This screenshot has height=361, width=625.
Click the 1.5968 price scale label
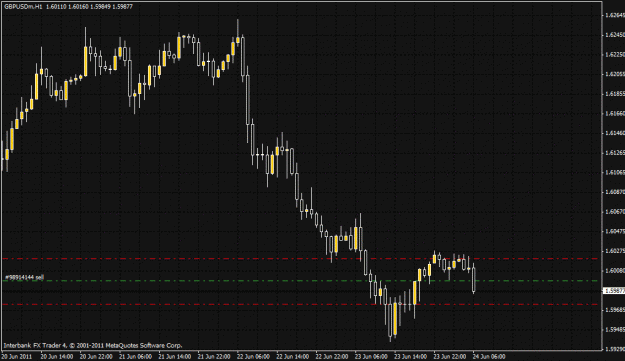click(615, 310)
